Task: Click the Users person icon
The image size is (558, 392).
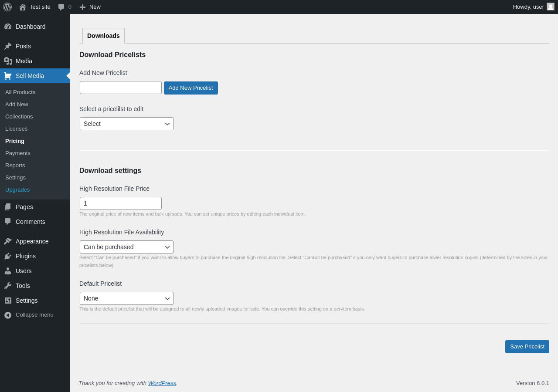Action: click(8, 271)
